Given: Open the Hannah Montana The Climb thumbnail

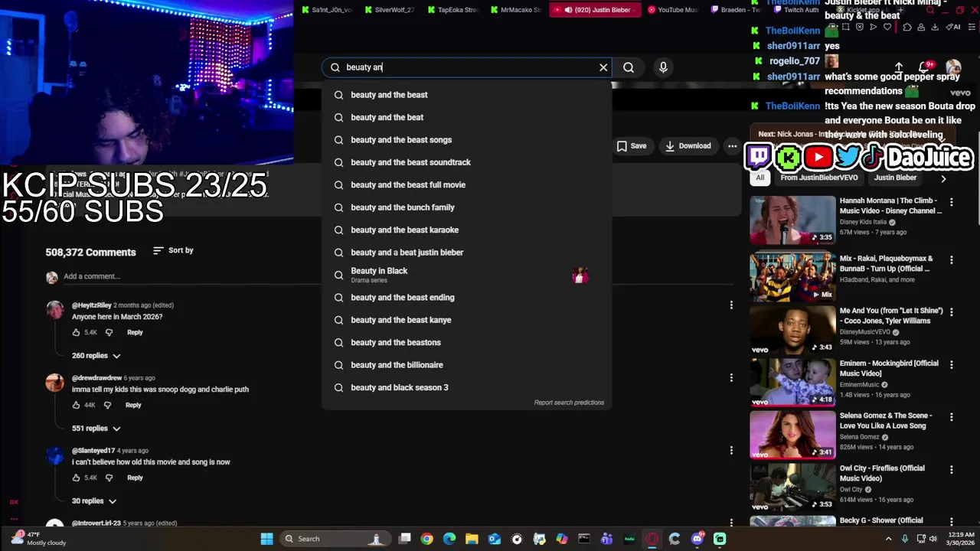Looking at the screenshot, I should (x=792, y=220).
